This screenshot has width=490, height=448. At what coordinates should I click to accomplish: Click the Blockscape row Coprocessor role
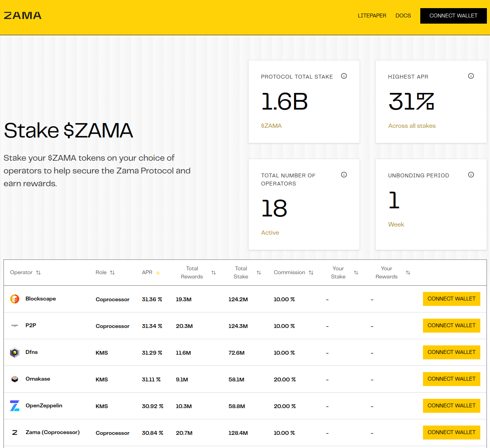(x=112, y=299)
